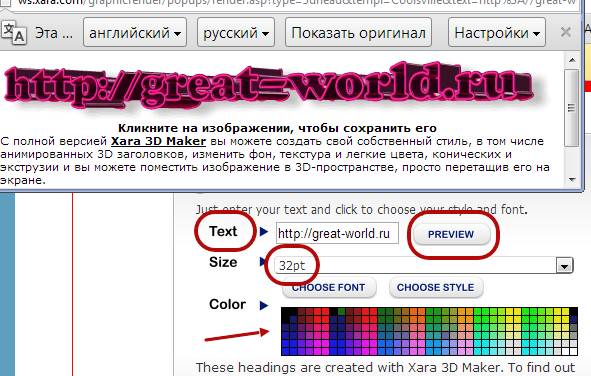Click the PREVIEW button
Image resolution: width=591 pixels, height=376 pixels.
[451, 234]
